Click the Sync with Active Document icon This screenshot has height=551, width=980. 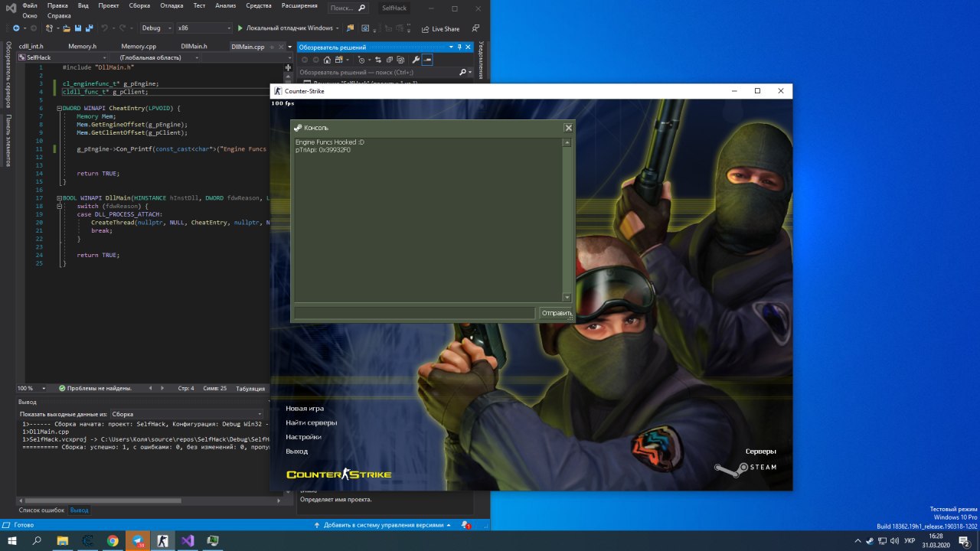pos(378,60)
